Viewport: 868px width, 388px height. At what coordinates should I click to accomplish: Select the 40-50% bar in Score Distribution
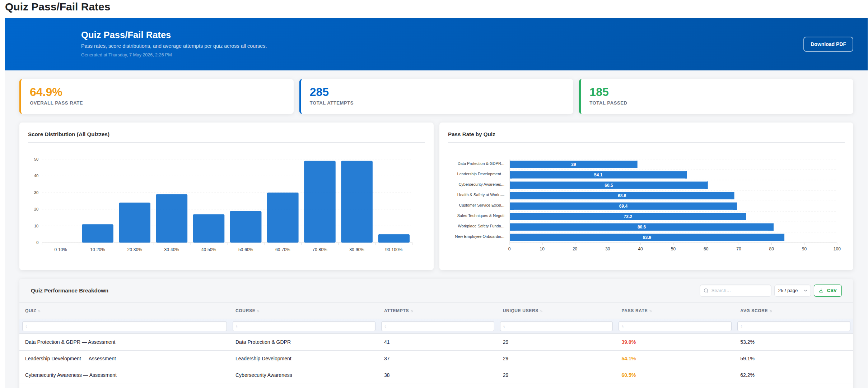click(x=209, y=228)
